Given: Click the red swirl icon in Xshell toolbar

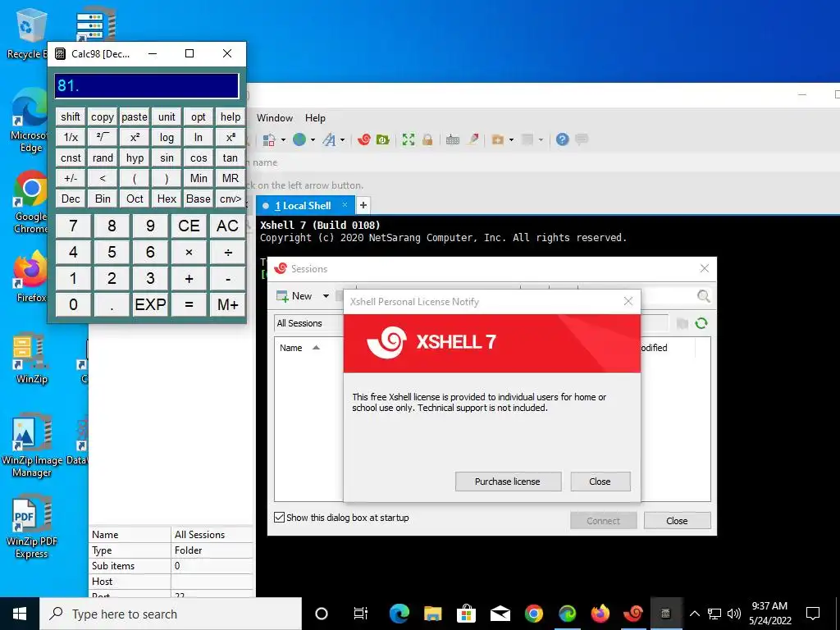Looking at the screenshot, I should [x=364, y=139].
